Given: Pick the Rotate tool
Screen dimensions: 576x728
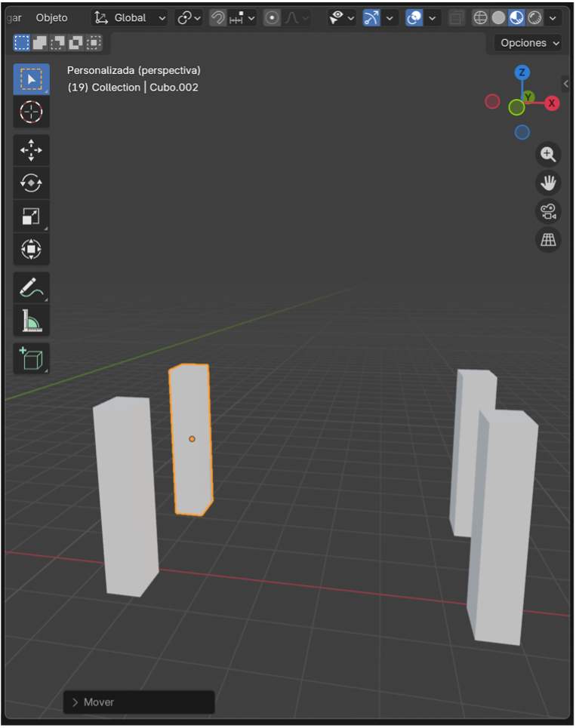Looking at the screenshot, I should (x=31, y=183).
